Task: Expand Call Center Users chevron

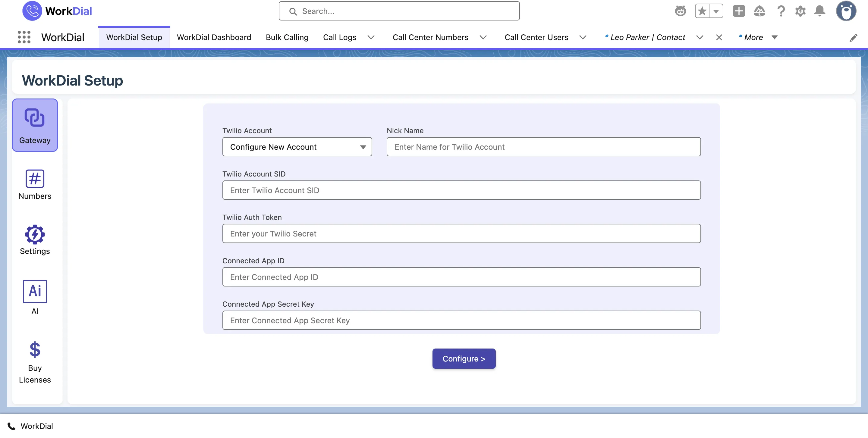Action: (x=583, y=37)
